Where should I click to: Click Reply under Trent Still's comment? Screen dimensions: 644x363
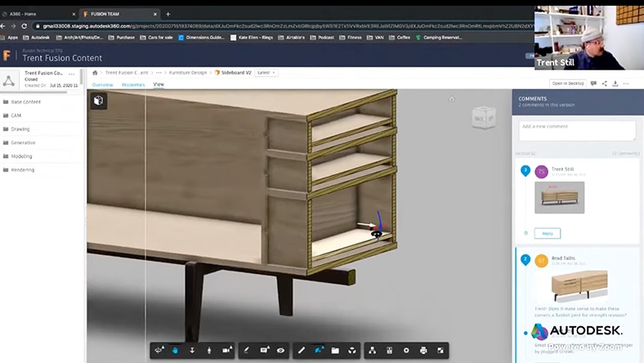click(547, 233)
